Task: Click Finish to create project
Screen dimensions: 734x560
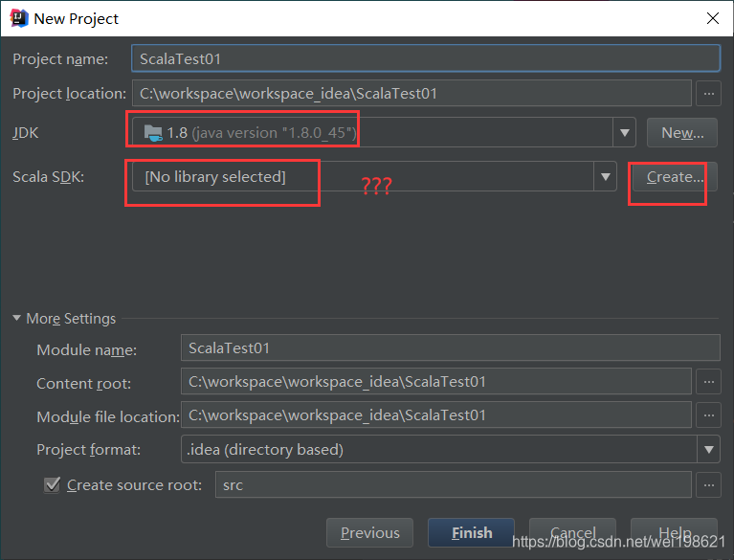Action: 472,532
